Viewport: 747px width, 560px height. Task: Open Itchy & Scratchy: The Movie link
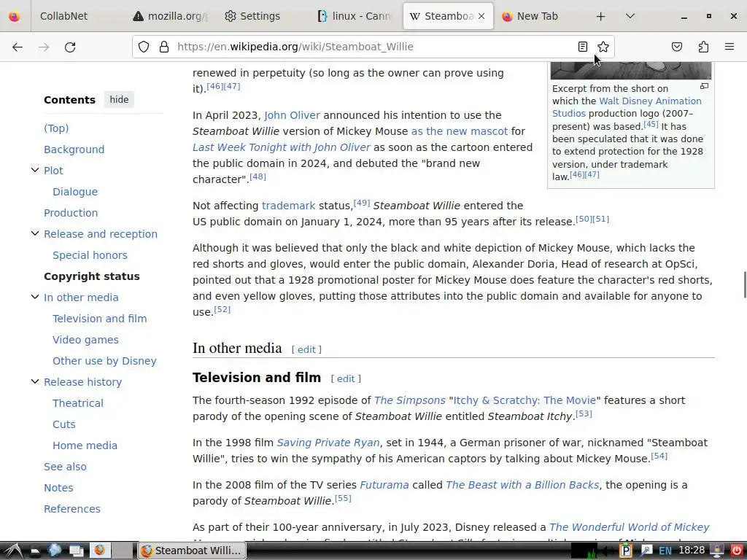(525, 400)
